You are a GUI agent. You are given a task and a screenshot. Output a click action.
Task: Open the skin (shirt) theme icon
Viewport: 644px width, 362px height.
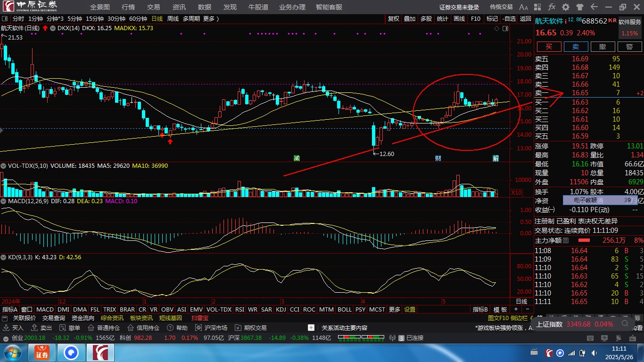580,7
